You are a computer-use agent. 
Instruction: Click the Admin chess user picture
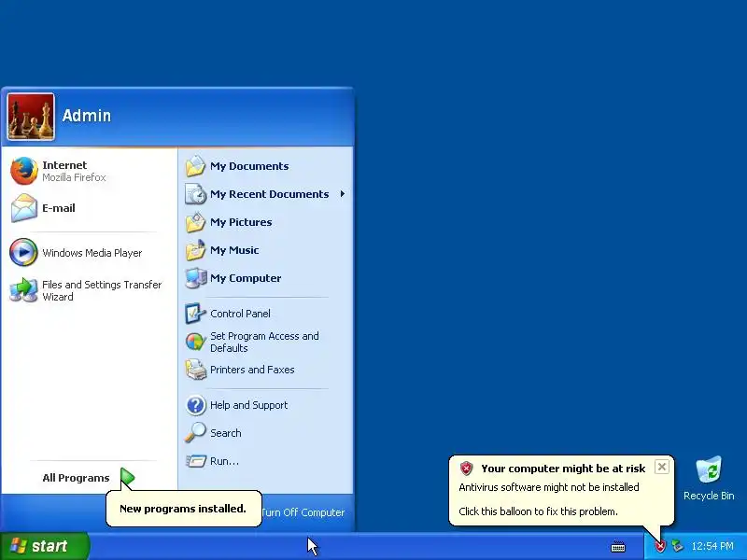tap(31, 117)
